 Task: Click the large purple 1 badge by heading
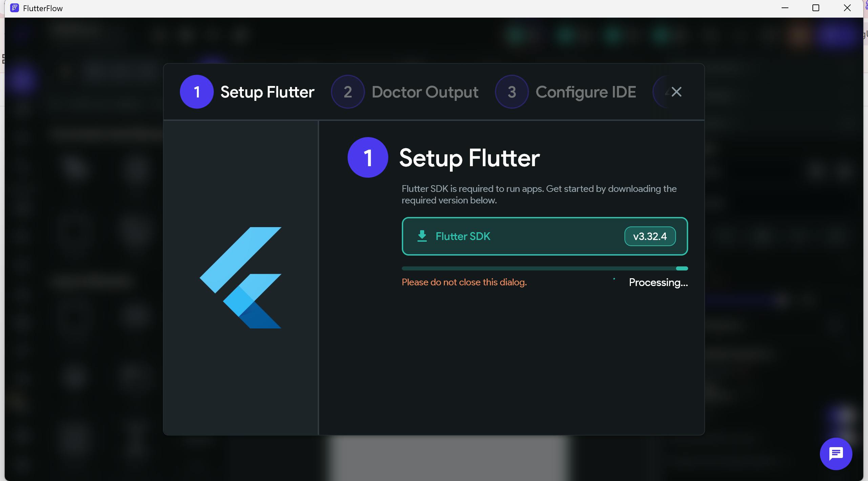[x=368, y=157]
